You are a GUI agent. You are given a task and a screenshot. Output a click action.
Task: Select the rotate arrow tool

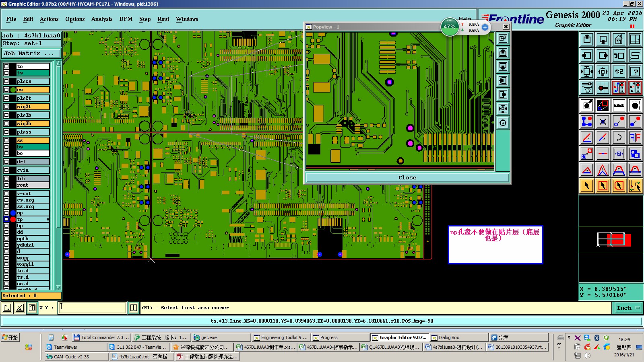619,138
